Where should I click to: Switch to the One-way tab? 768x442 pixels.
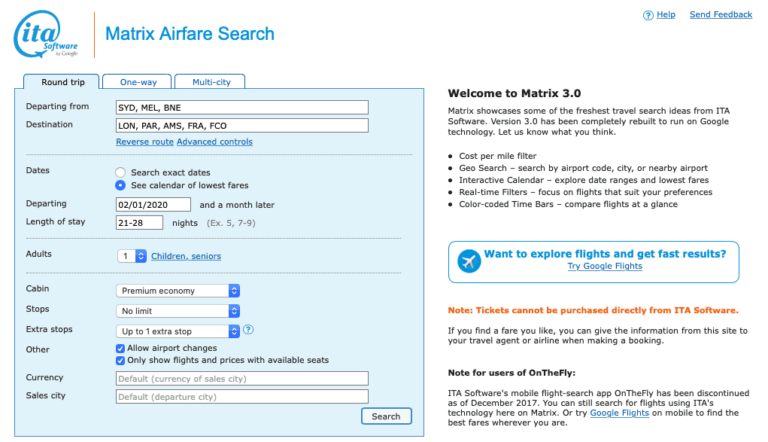click(x=138, y=82)
